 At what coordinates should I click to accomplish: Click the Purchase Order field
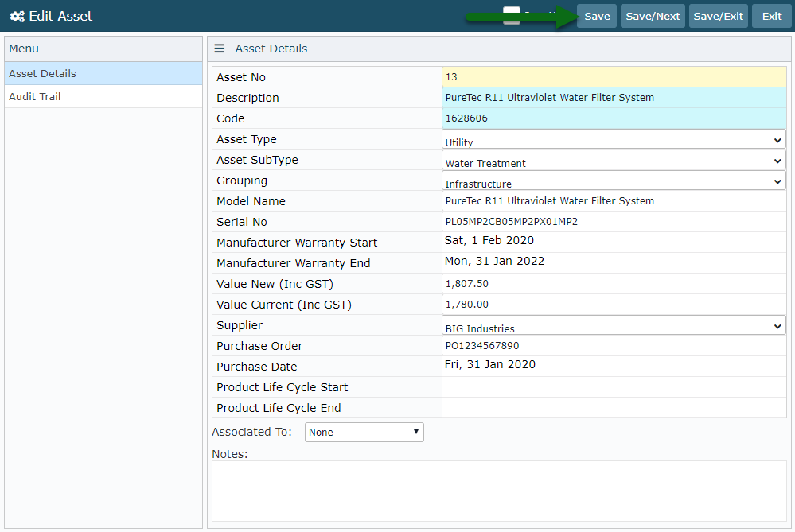[x=614, y=346]
